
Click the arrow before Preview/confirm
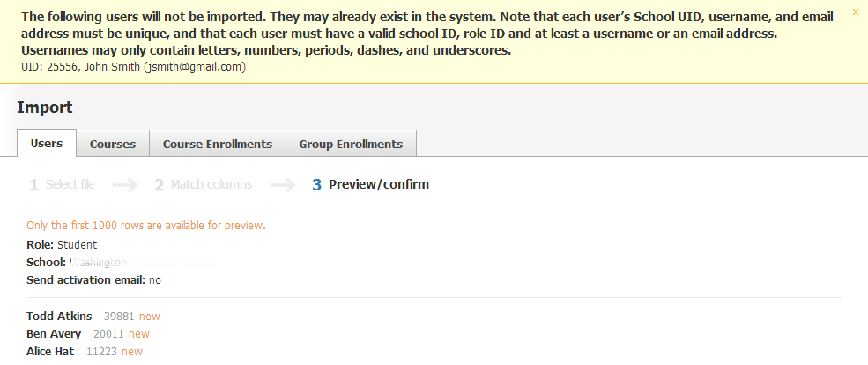point(282,185)
